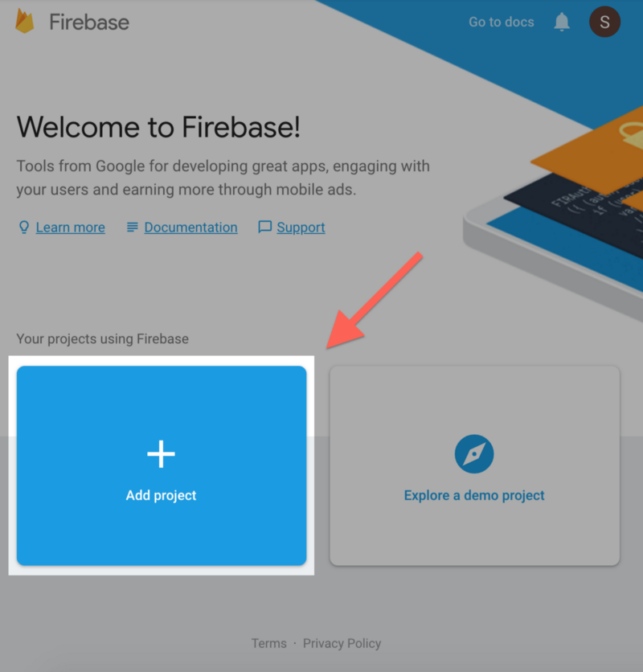Screen dimensions: 643x672
Task: Click the Firebase wordmark text in header
Action: (x=89, y=23)
